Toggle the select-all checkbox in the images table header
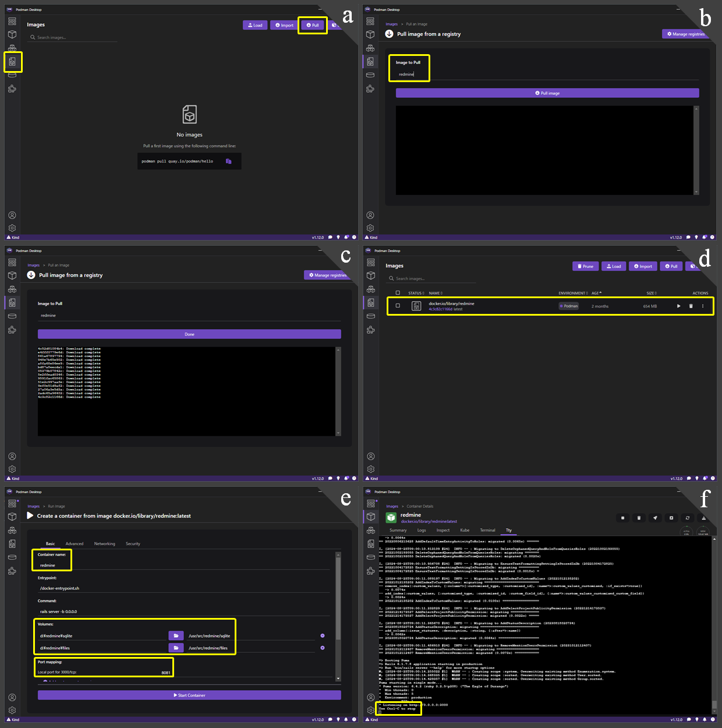This screenshot has height=728, width=722. tap(398, 293)
